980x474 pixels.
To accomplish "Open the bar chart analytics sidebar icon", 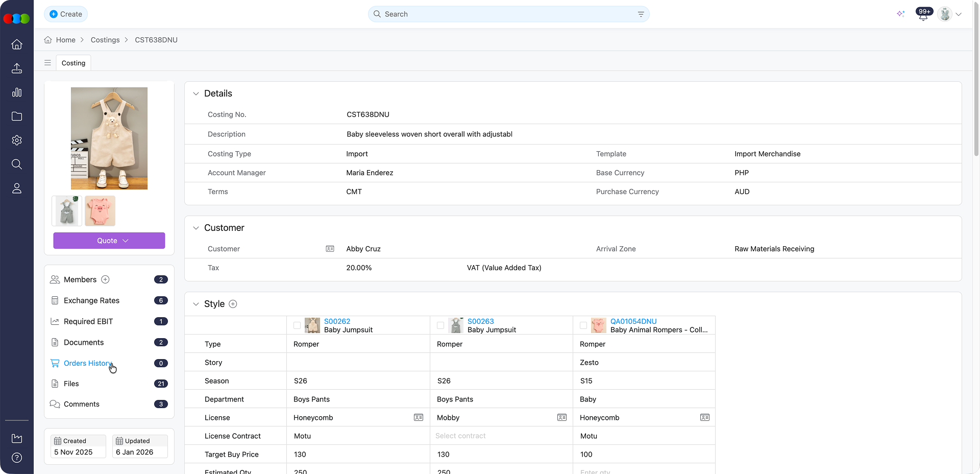I will coord(17,92).
